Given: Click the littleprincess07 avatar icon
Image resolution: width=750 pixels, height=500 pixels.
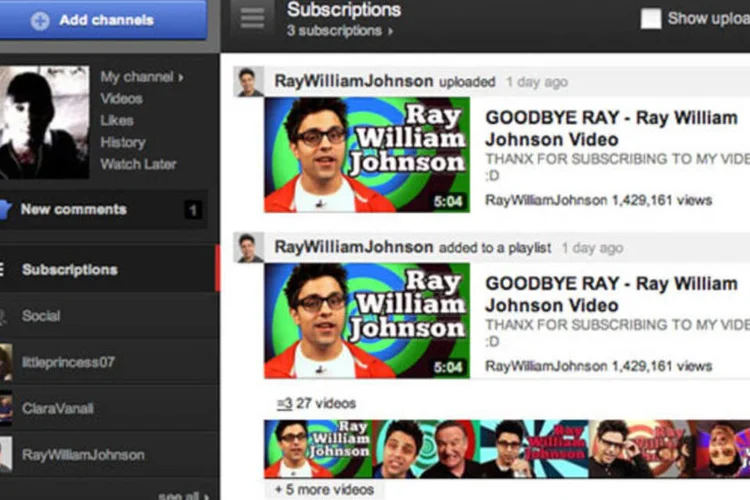Looking at the screenshot, I should (6, 363).
